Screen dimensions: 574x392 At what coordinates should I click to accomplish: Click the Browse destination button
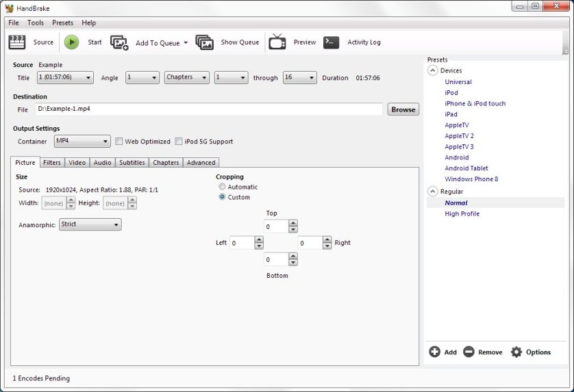[403, 109]
